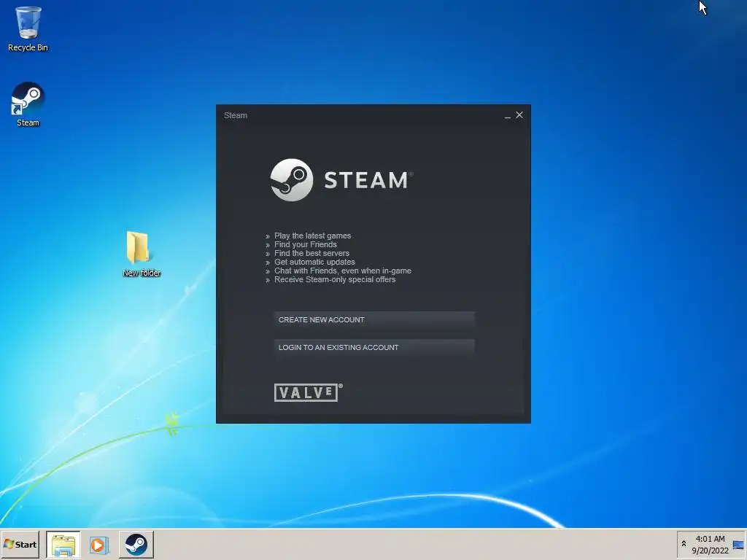Click 'Receive Steam-only special offers' text
The image size is (747, 560).
[x=335, y=279]
